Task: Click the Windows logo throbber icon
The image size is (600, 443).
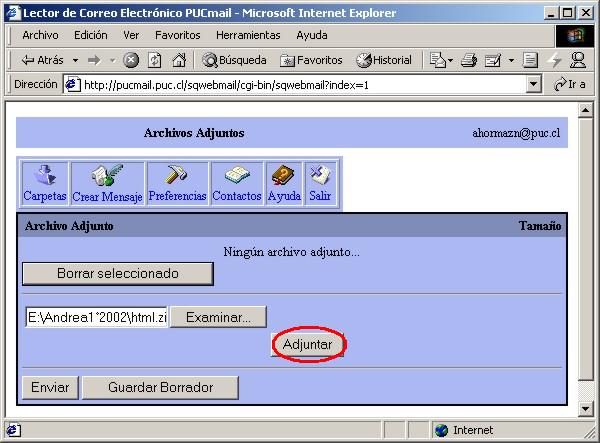Action: pyautogui.click(x=575, y=36)
